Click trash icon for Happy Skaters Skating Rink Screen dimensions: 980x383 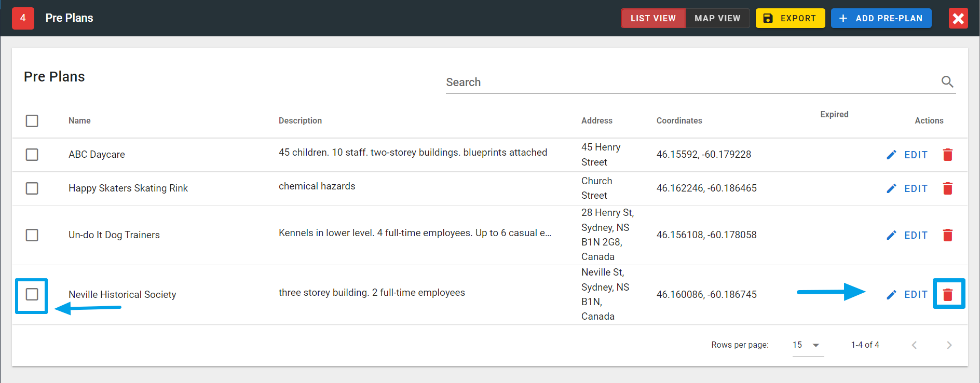pyautogui.click(x=947, y=188)
